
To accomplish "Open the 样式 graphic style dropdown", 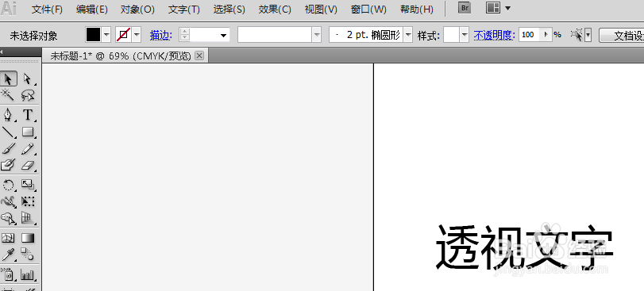I will click(465, 35).
